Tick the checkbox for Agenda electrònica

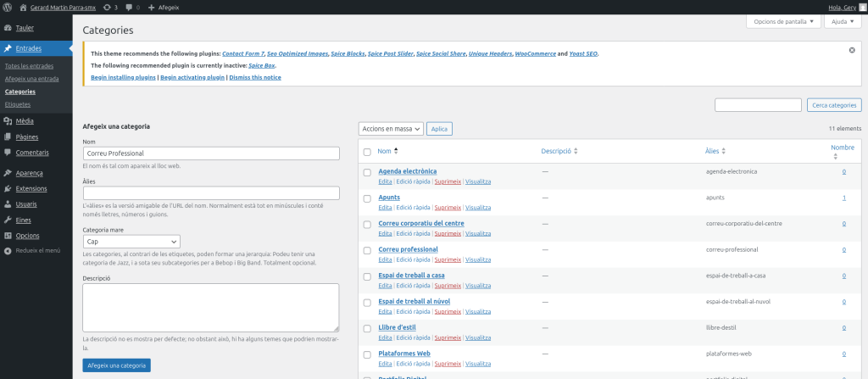point(367,172)
